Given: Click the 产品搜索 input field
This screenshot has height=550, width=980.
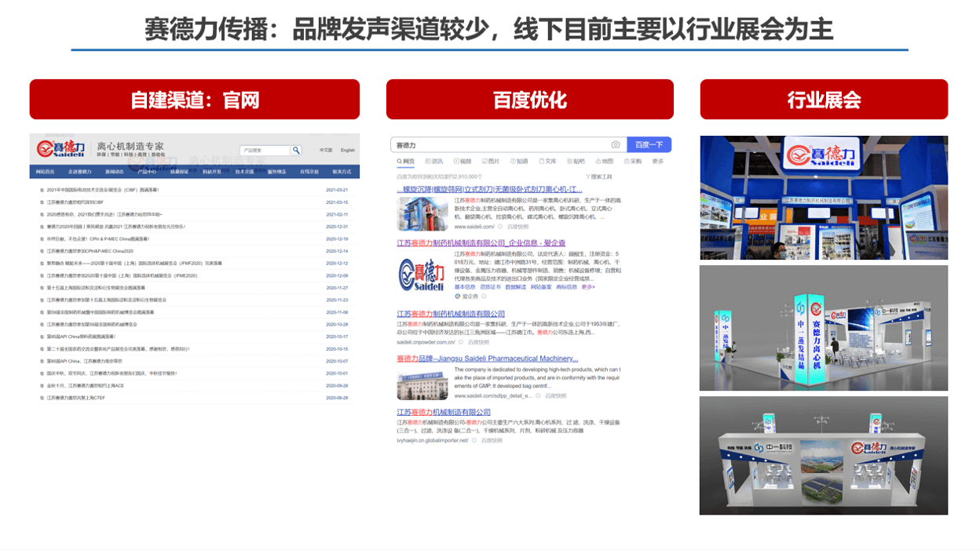Looking at the screenshot, I should tap(264, 150).
